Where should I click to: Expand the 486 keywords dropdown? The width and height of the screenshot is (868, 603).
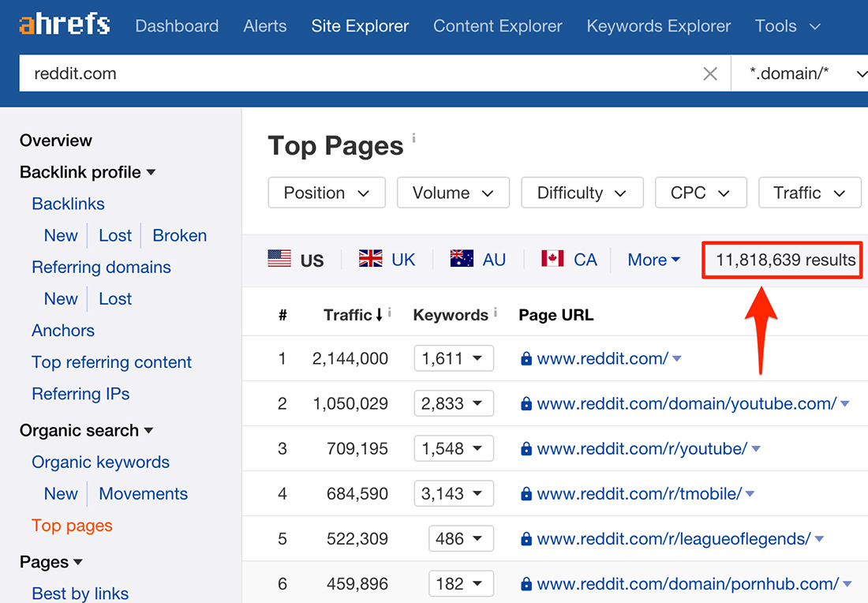[x=461, y=539]
